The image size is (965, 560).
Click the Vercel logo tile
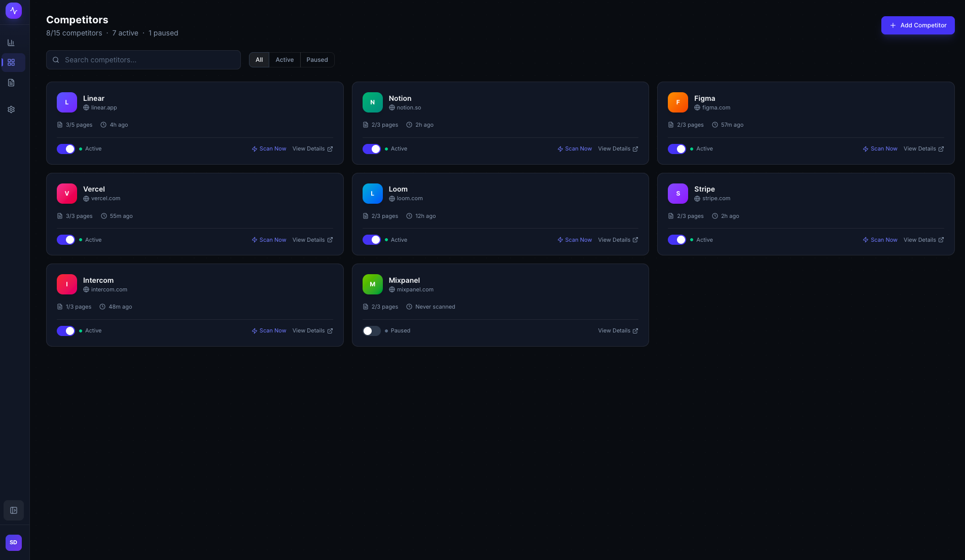point(67,194)
